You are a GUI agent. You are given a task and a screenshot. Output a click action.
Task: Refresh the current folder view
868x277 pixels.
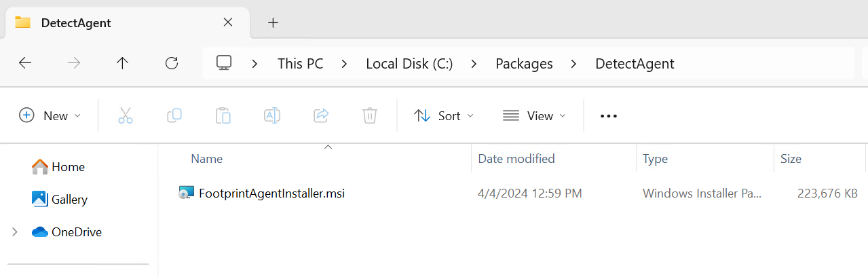pyautogui.click(x=172, y=63)
